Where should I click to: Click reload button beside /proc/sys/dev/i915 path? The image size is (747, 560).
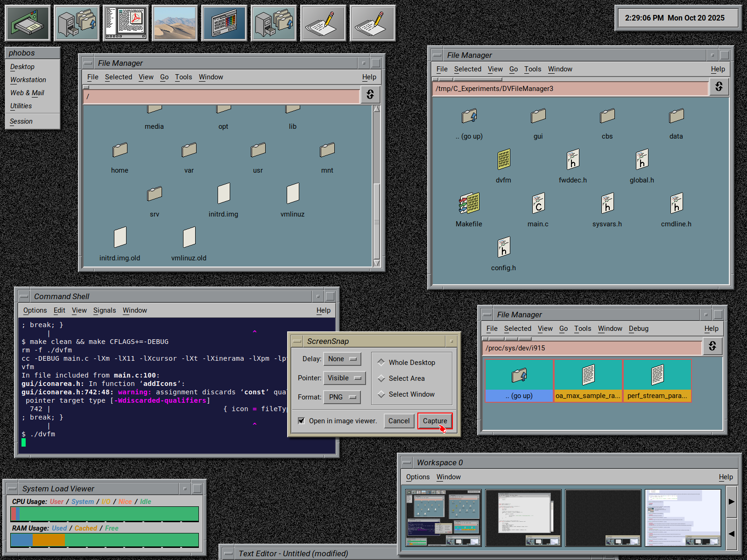click(712, 346)
